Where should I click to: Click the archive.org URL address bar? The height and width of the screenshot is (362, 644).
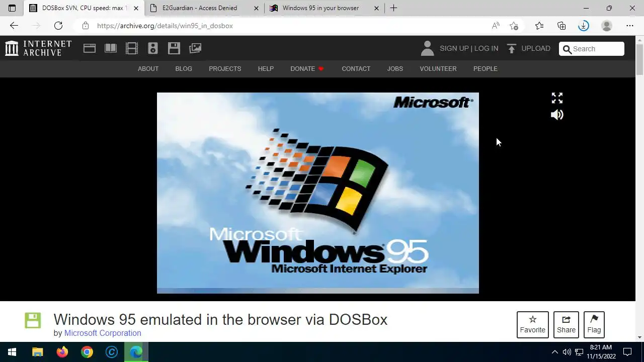click(165, 26)
